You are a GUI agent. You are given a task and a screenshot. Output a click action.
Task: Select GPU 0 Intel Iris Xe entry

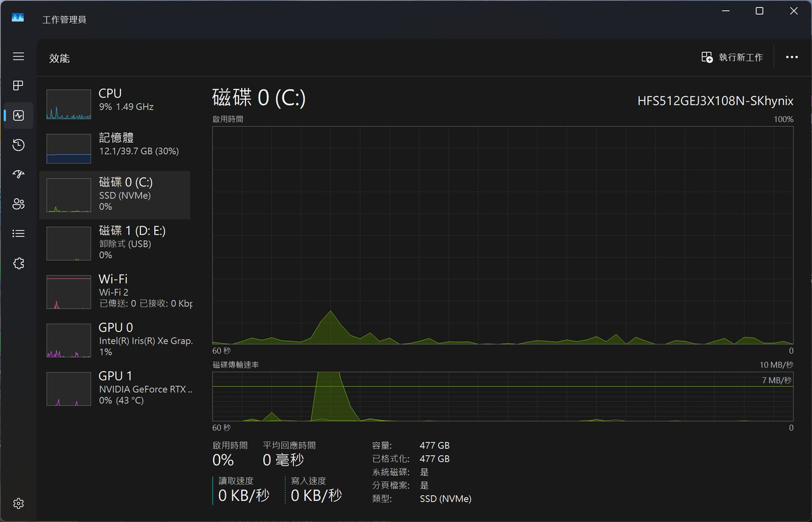coord(115,339)
